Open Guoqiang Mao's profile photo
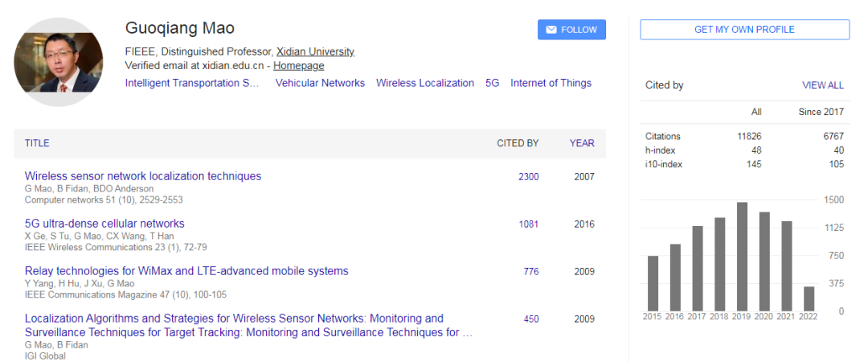Image resolution: width=868 pixels, height=362 pixels. pyautogui.click(x=58, y=62)
